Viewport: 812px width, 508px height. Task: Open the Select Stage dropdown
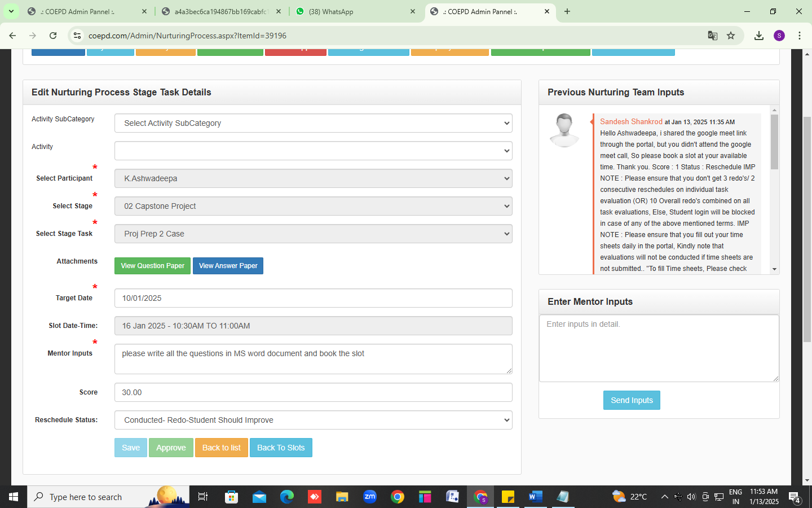313,206
